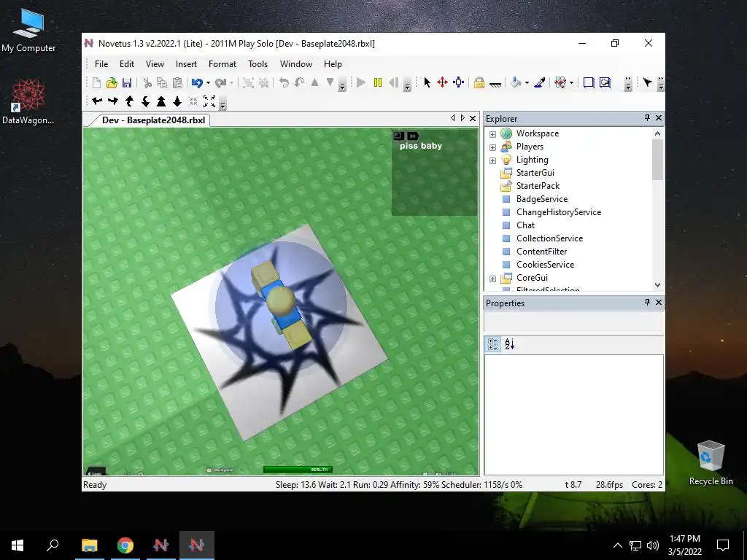Expand the Workspace node in Explorer
The height and width of the screenshot is (560, 747).
(492, 134)
